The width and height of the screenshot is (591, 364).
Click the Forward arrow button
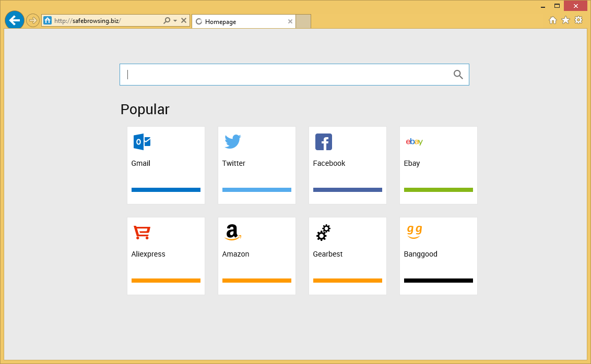coord(33,20)
